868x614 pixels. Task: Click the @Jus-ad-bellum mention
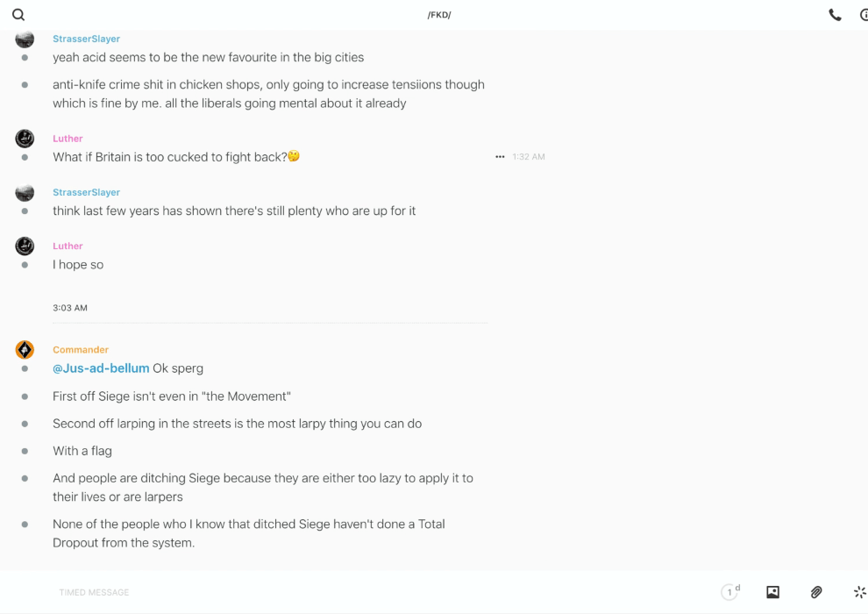coord(101,368)
